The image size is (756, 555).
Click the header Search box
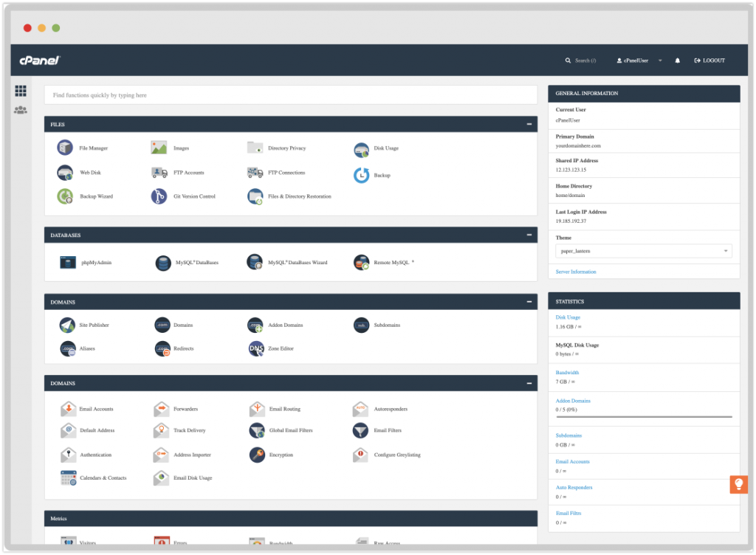coord(580,61)
